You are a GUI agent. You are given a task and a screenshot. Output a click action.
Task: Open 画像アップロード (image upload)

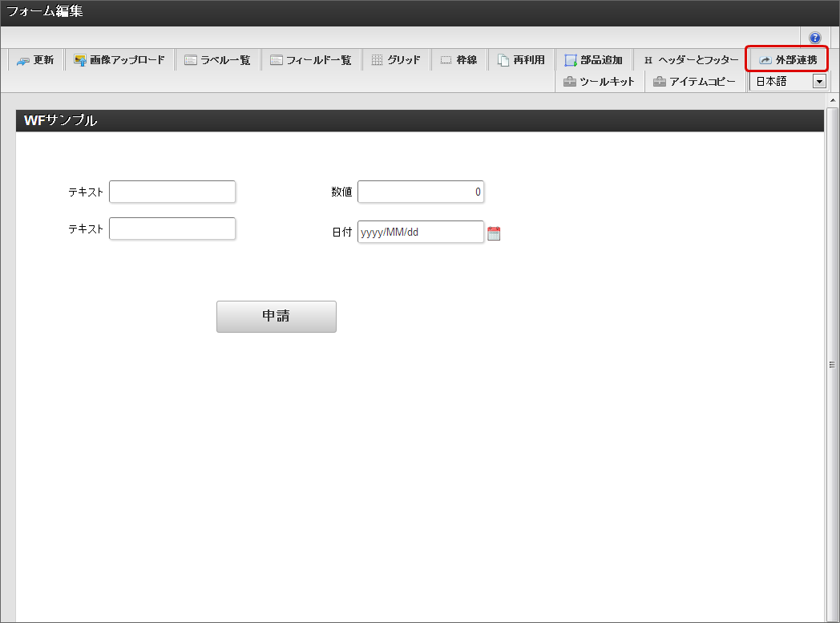(119, 60)
